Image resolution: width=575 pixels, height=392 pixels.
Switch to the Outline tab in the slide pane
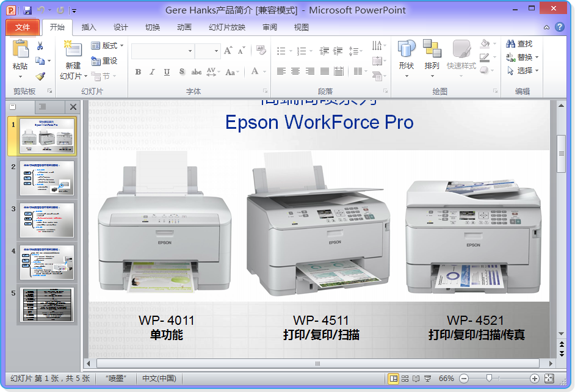42,107
